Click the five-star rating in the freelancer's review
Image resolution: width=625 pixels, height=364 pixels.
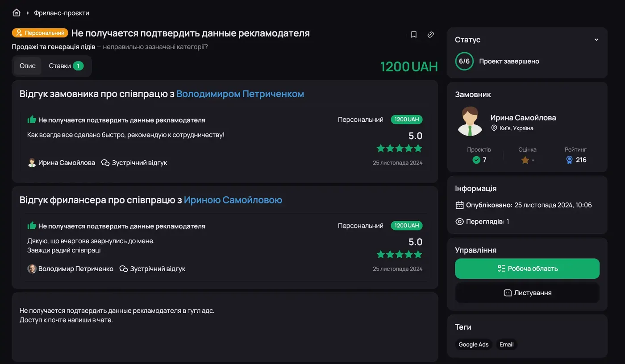coord(399,254)
